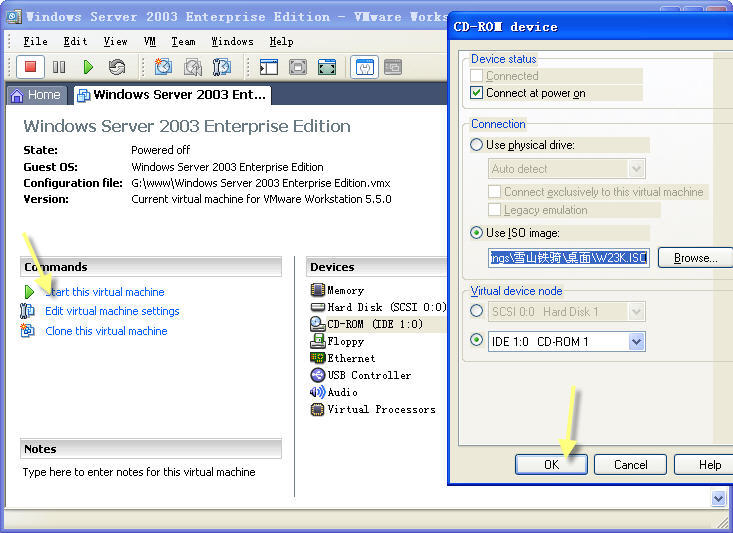Open the Team menu

pos(183,42)
